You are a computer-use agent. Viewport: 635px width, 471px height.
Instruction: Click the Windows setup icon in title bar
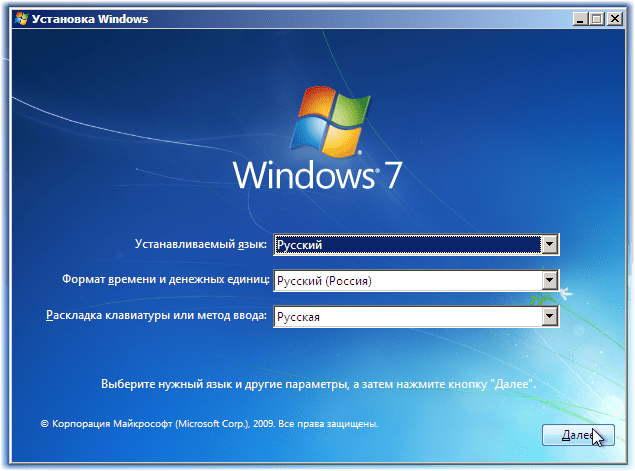tap(21, 19)
